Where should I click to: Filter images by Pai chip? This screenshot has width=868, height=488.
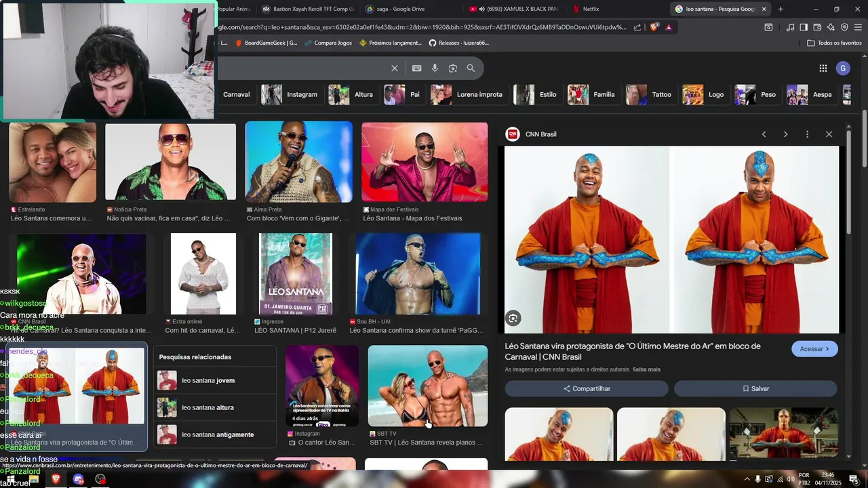point(403,94)
